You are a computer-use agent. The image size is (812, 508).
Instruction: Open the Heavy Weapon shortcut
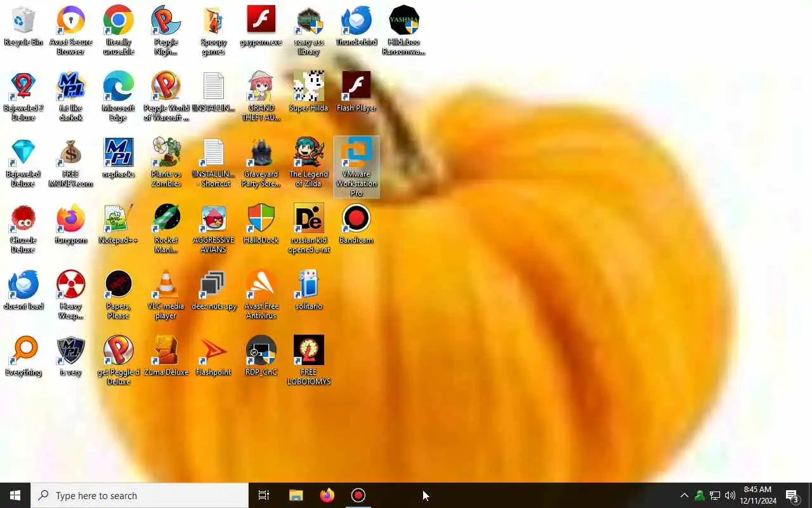70,295
